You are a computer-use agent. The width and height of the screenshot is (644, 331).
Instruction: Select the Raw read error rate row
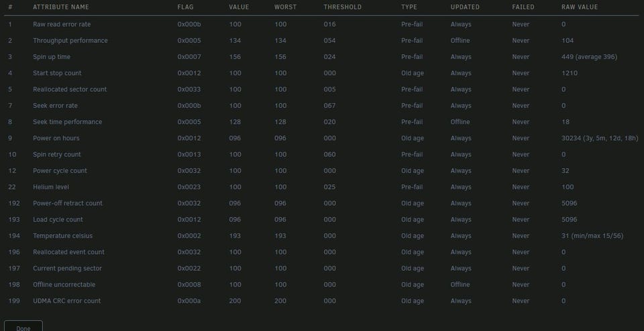pyautogui.click(x=321, y=24)
